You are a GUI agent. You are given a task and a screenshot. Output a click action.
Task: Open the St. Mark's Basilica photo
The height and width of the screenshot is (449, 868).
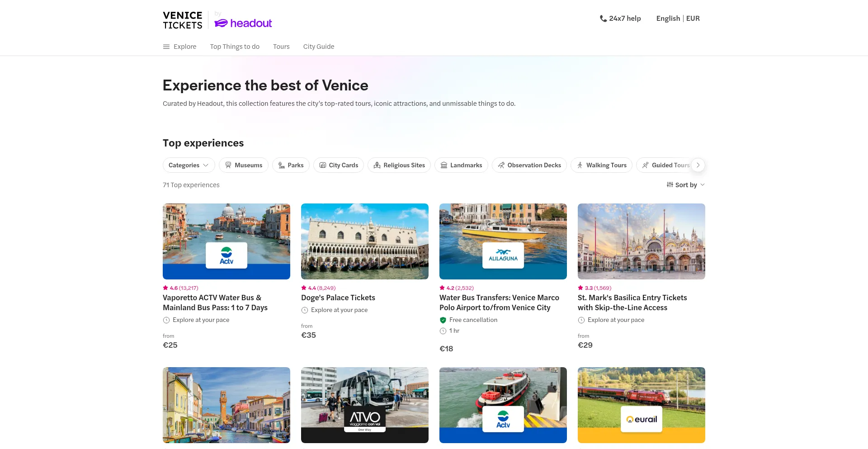tap(642, 241)
